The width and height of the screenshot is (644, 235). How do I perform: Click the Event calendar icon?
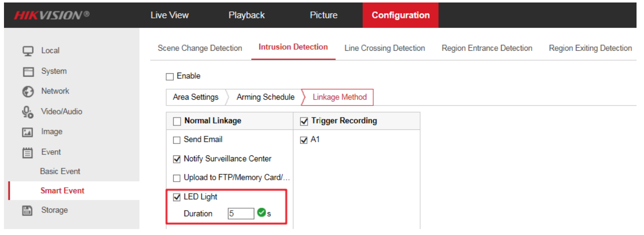28,153
